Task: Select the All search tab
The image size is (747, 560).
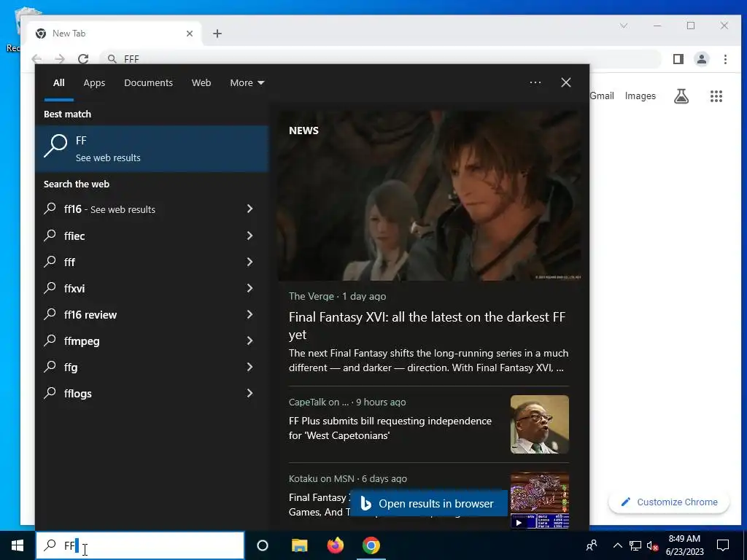Action: tap(58, 83)
